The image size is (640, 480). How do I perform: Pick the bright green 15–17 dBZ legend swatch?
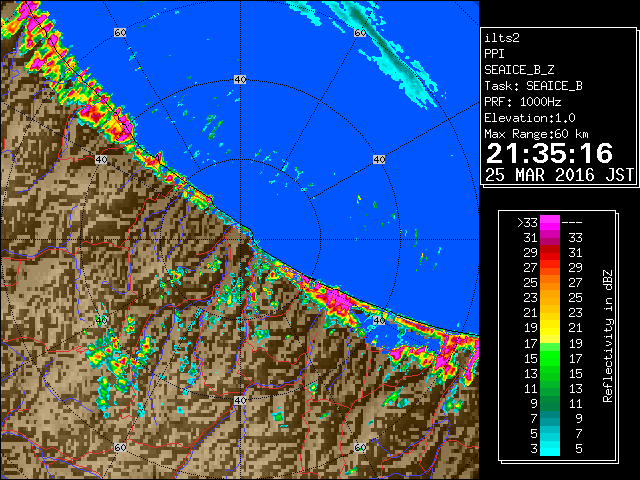point(550,358)
